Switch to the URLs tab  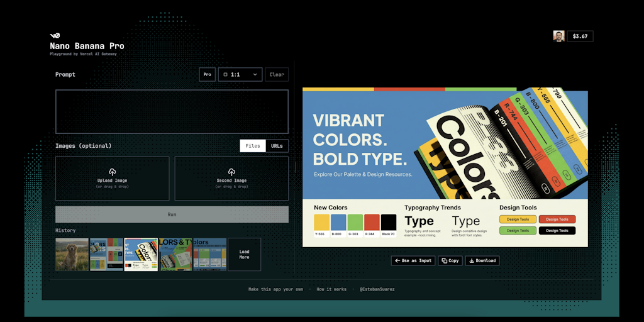pos(277,146)
